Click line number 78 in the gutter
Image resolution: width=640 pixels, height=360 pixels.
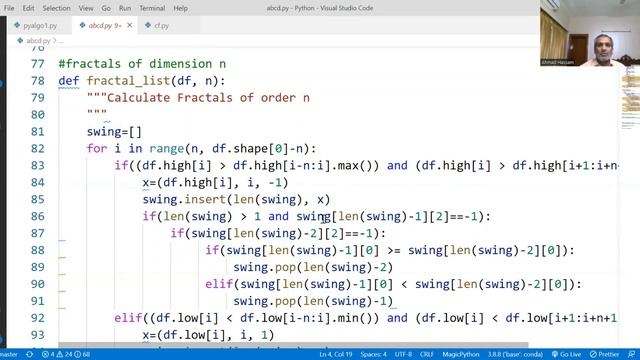click(38, 81)
